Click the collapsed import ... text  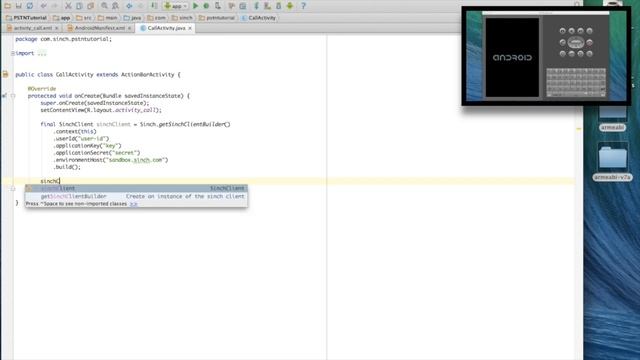coord(42,53)
